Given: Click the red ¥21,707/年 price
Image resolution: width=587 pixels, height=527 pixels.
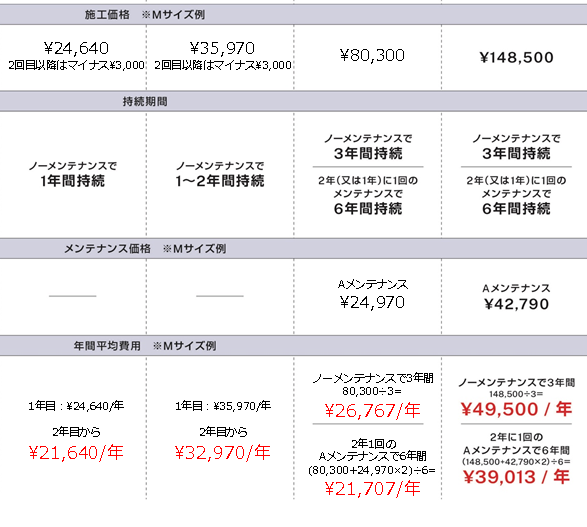Looking at the screenshot, I should tap(372, 488).
